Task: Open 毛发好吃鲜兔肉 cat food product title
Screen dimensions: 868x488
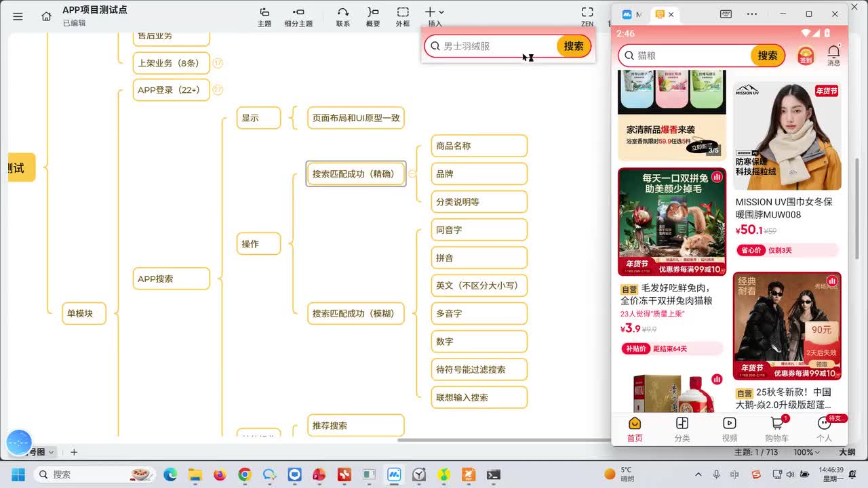Action: [x=666, y=294]
